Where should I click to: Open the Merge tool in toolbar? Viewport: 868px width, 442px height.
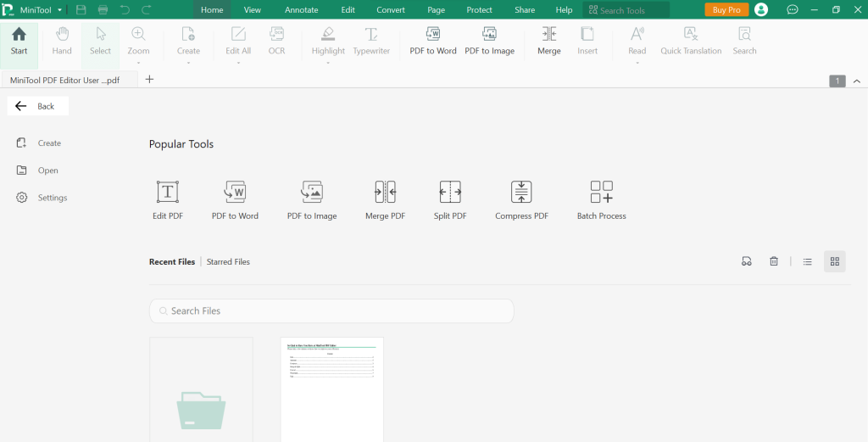click(549, 42)
